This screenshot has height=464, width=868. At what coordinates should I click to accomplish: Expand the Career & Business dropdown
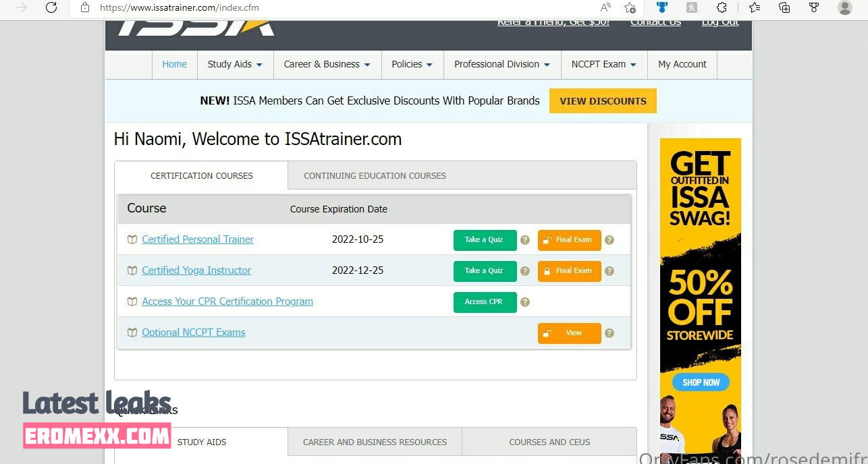tap(327, 64)
